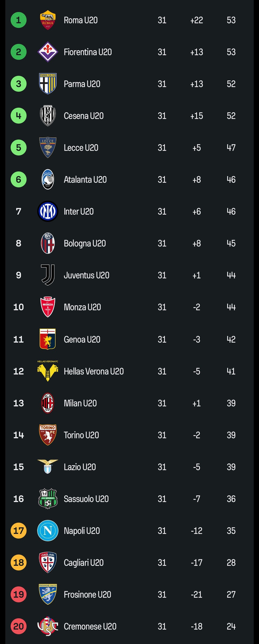
Task: Click the Cremonese U20 club crest
Action: 48,626
